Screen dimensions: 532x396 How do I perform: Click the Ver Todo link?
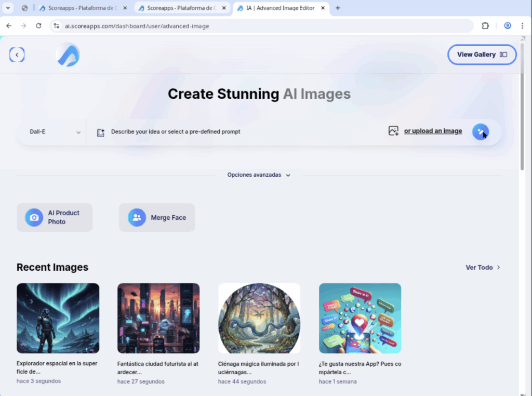483,267
